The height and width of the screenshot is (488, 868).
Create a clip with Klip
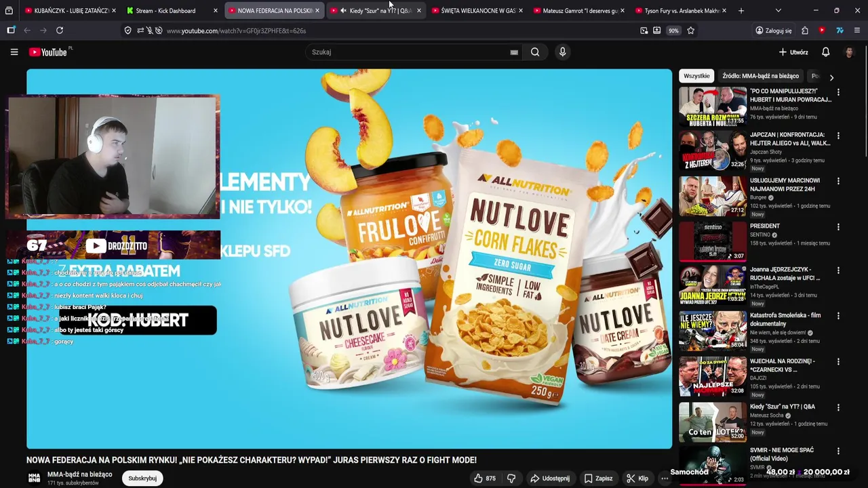point(637,479)
